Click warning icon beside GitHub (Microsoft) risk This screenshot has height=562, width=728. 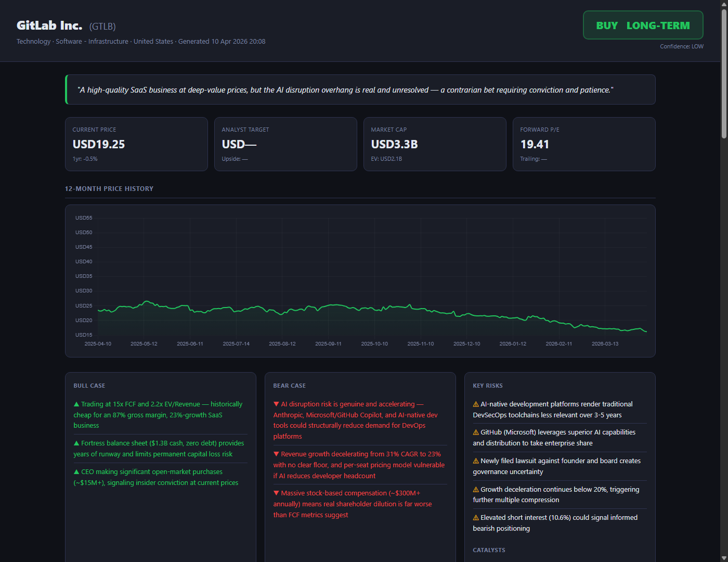coord(476,432)
